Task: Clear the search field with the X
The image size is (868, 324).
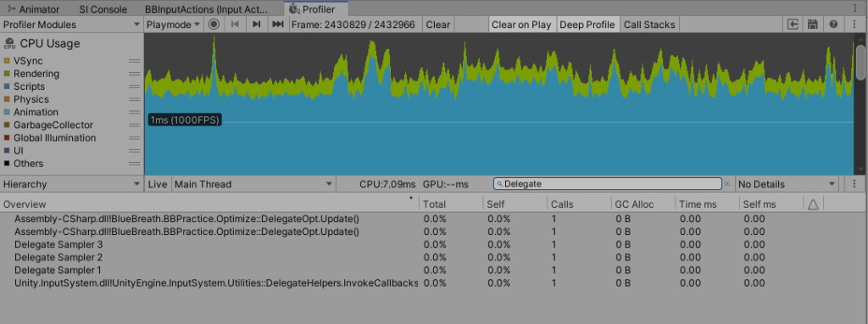Action: [726, 184]
